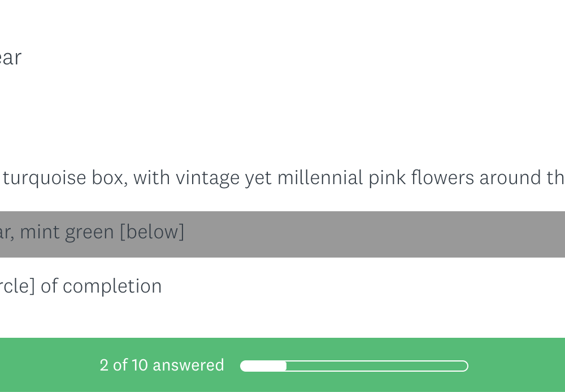Click the "2 of 10 answered" label
Image resolution: width=565 pixels, height=392 pixels.
[162, 365]
